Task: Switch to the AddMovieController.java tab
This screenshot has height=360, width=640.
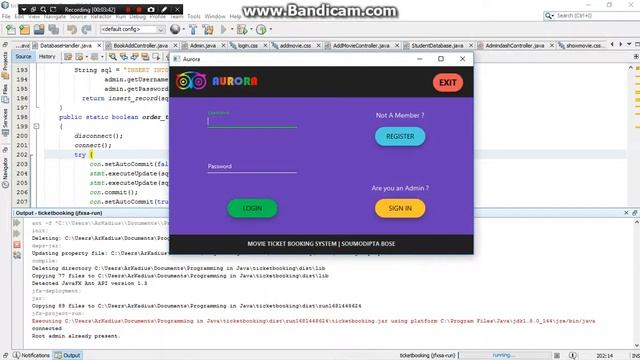Action: pos(361,45)
